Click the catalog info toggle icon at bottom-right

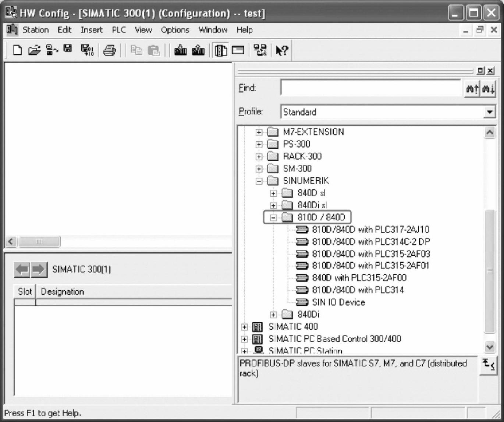click(488, 365)
